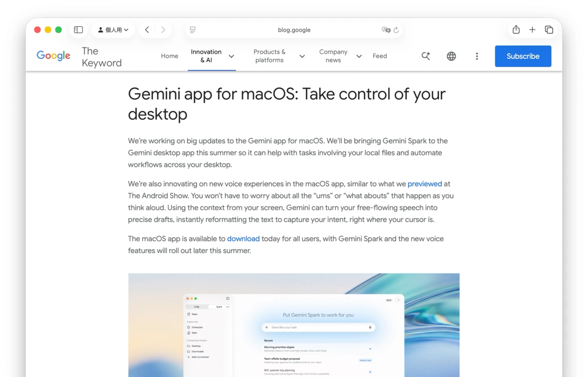Open the page reader menu icon
Viewport: 588px width, 377px height.
[x=192, y=30]
